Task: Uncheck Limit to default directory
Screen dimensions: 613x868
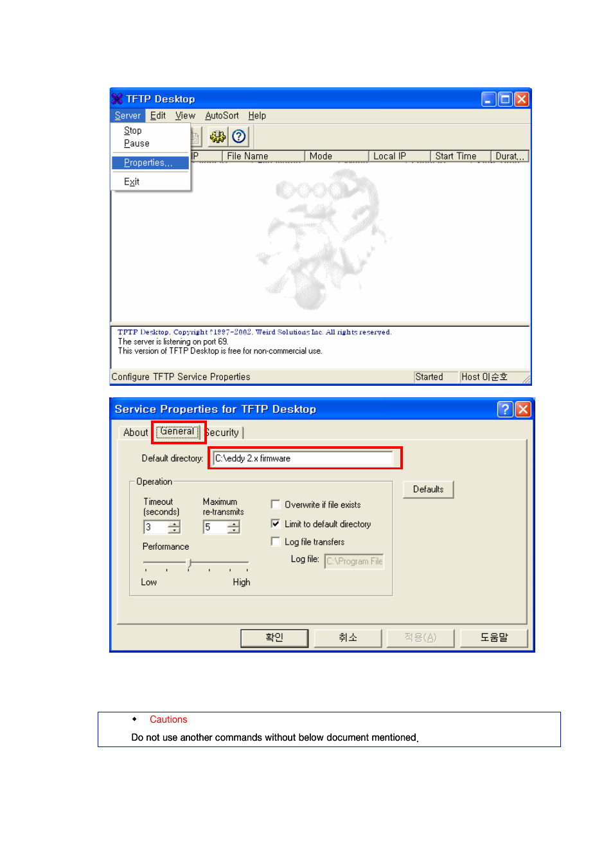Action: 276,524
